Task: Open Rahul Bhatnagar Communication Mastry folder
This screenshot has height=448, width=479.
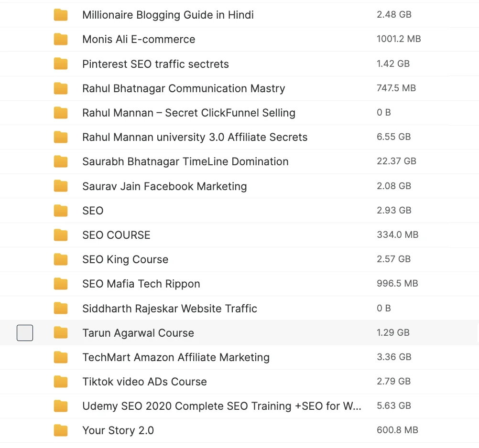Action: click(184, 88)
